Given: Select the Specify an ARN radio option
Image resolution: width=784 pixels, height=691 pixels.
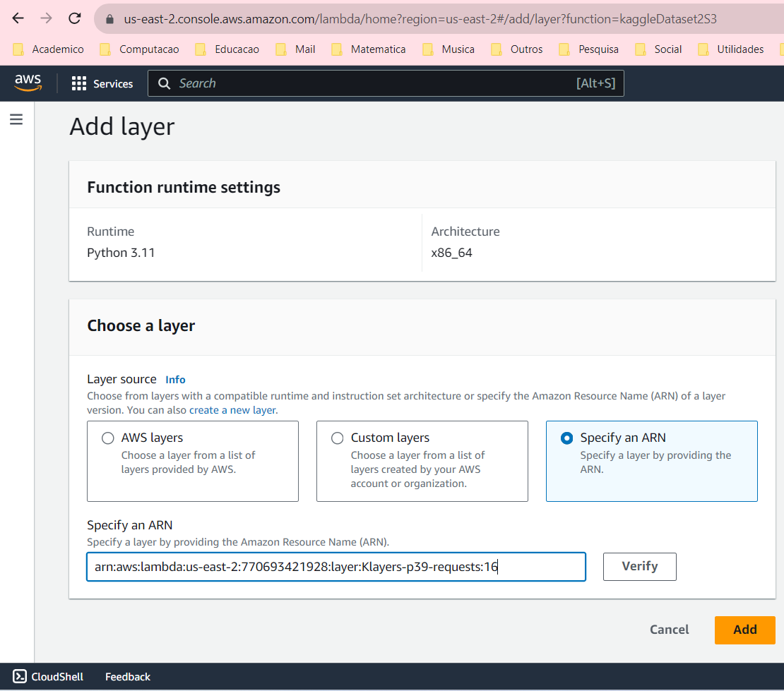Looking at the screenshot, I should 566,438.
